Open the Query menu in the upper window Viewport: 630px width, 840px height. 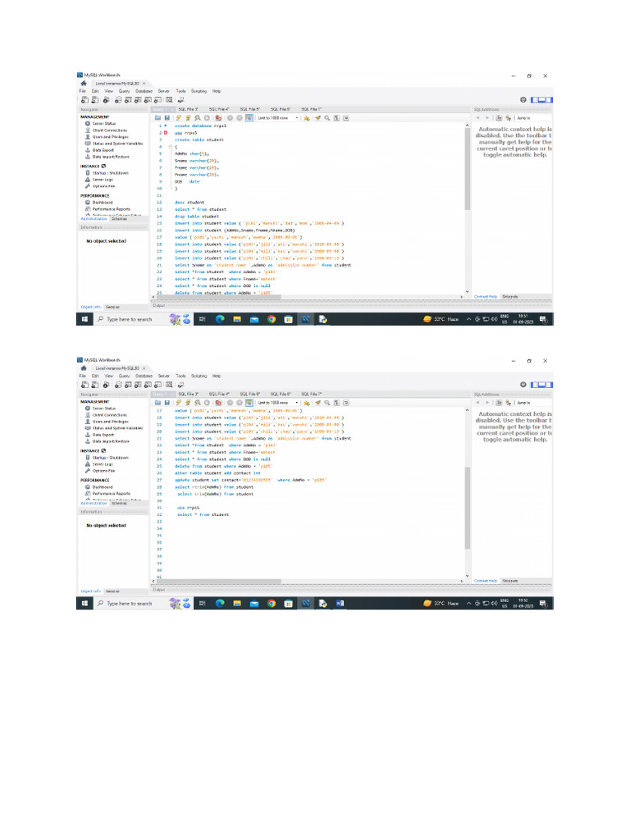click(x=125, y=91)
